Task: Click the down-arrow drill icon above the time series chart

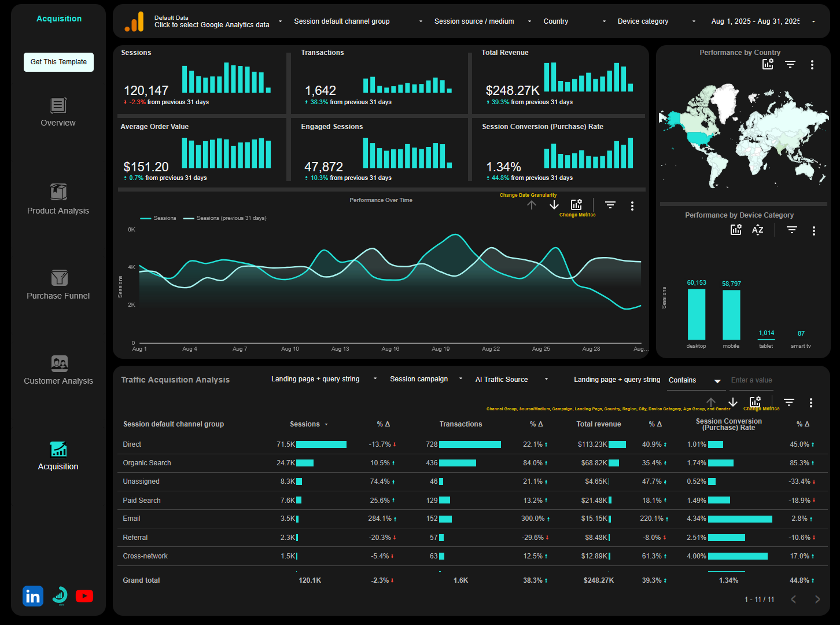Action: (554, 204)
